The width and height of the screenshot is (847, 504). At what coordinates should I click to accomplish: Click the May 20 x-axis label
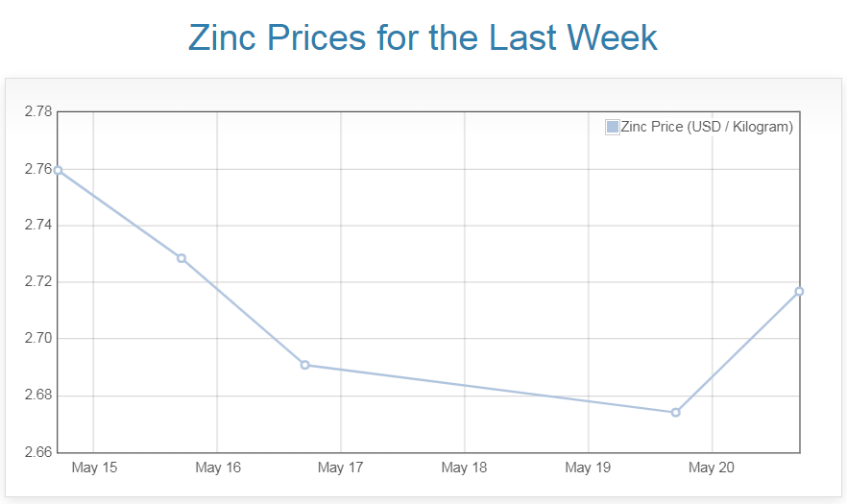coord(712,468)
